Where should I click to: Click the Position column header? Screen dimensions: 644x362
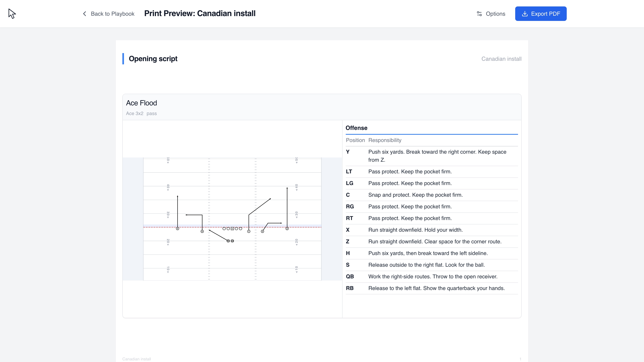point(355,140)
